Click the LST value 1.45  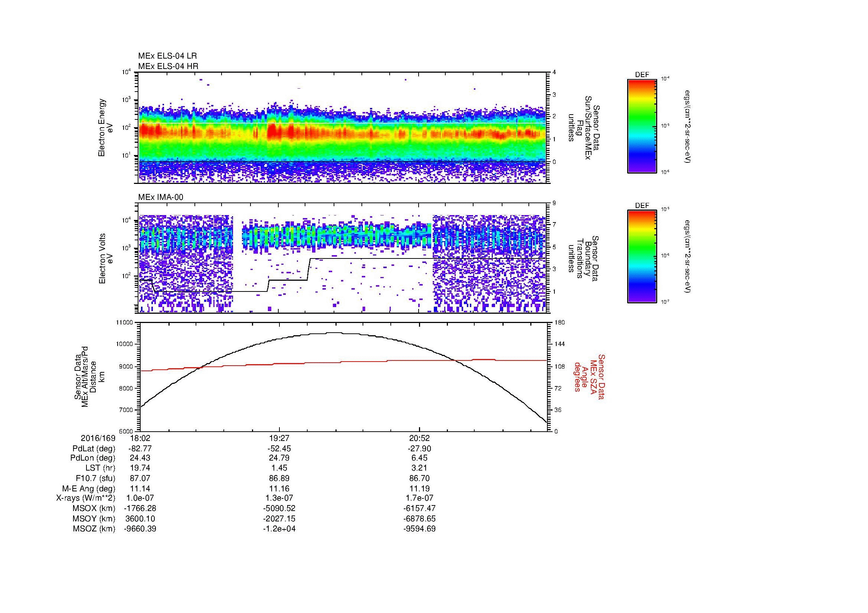[279, 468]
